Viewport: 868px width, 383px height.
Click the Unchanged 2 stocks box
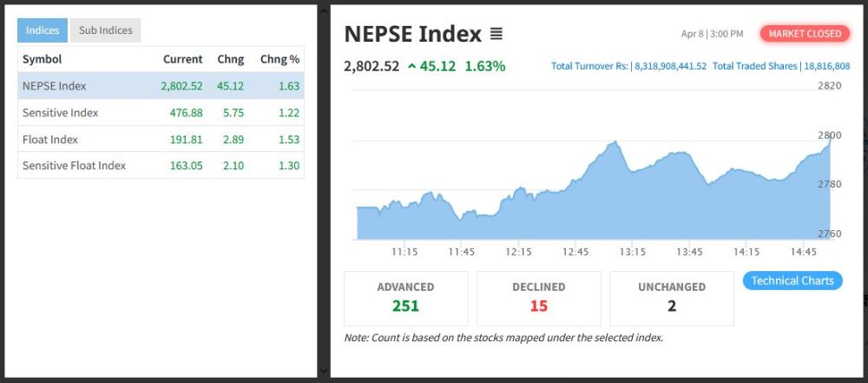[671, 298]
